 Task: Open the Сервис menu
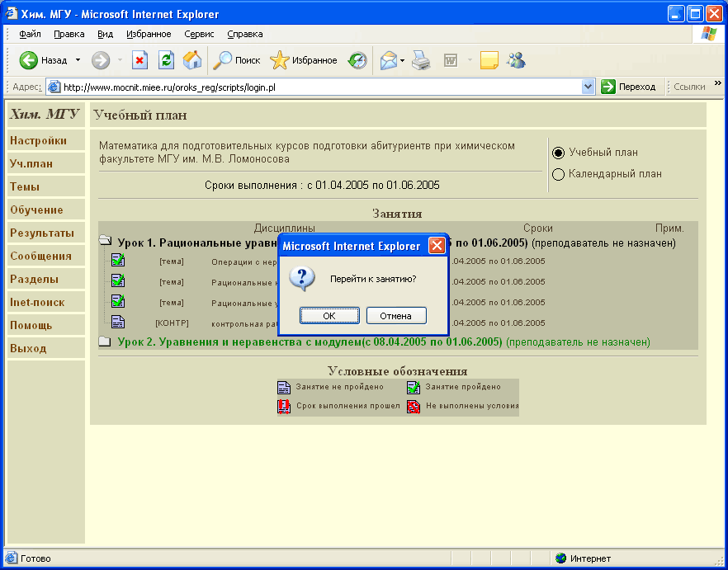[199, 35]
